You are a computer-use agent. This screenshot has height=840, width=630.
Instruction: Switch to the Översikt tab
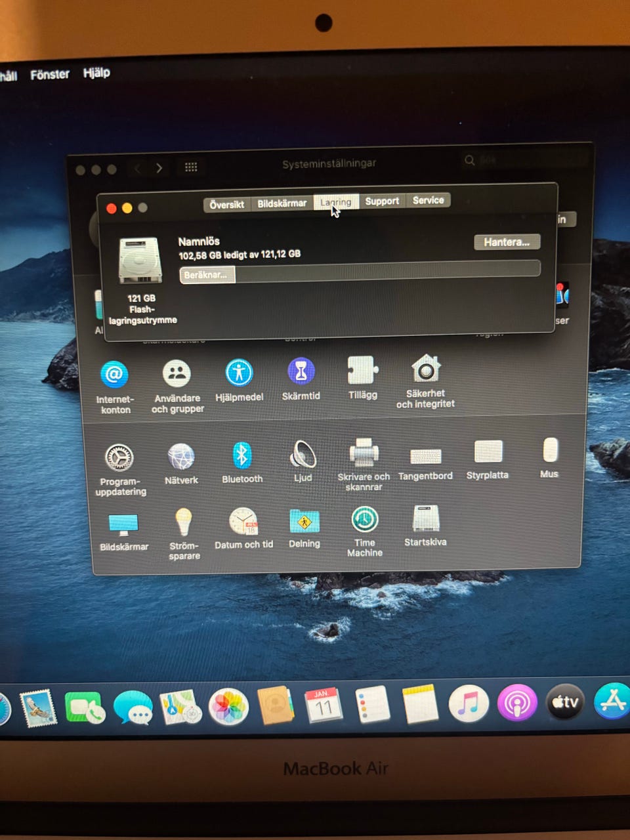point(226,205)
